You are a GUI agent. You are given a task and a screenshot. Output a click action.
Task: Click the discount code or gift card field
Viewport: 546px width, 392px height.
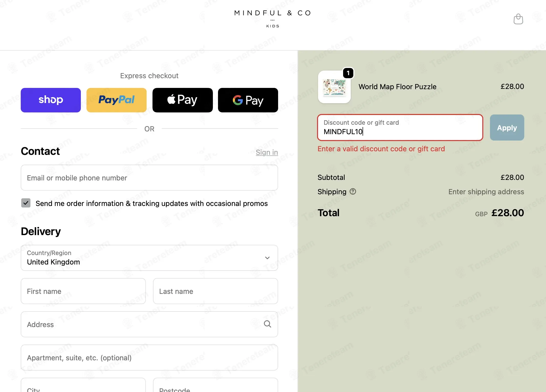pyautogui.click(x=400, y=128)
